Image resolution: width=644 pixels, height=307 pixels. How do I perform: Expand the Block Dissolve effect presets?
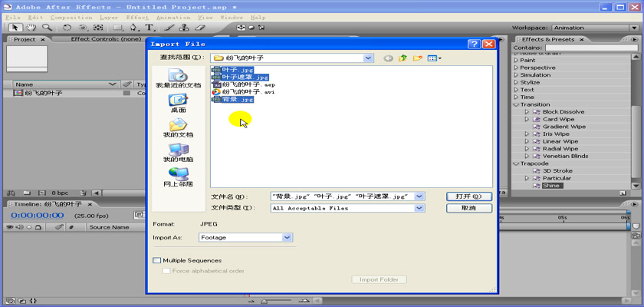pos(527,112)
